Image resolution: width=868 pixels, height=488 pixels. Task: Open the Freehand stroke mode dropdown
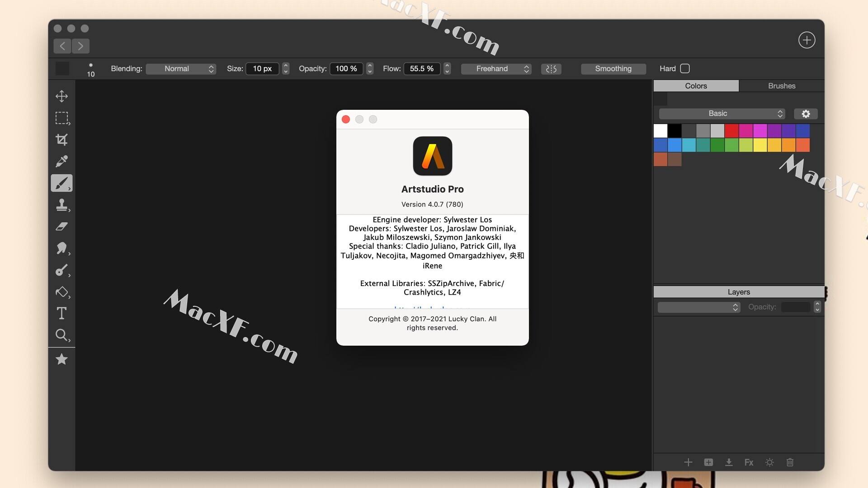496,69
